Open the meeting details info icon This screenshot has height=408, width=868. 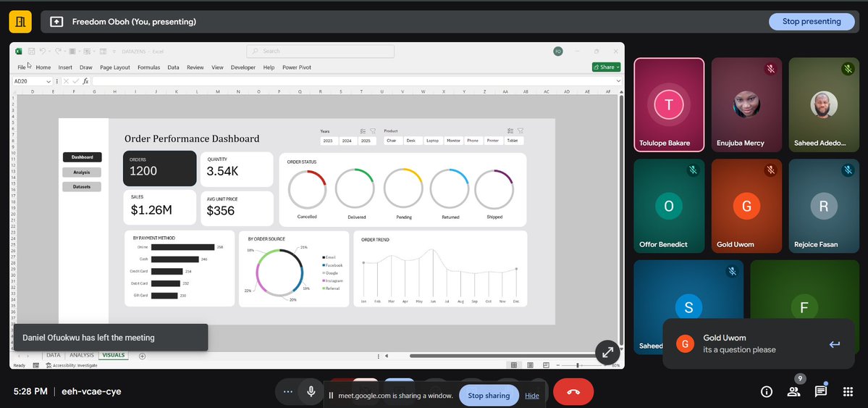[767, 391]
